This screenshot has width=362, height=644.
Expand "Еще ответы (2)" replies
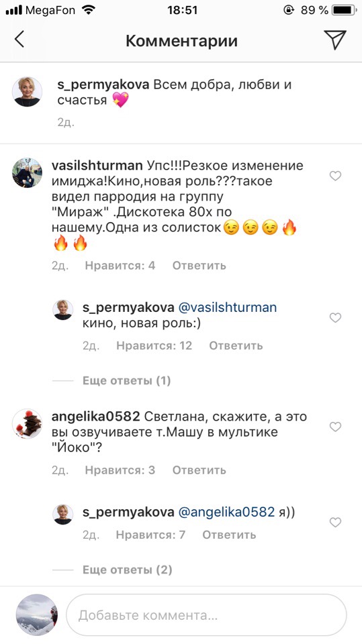point(127,570)
